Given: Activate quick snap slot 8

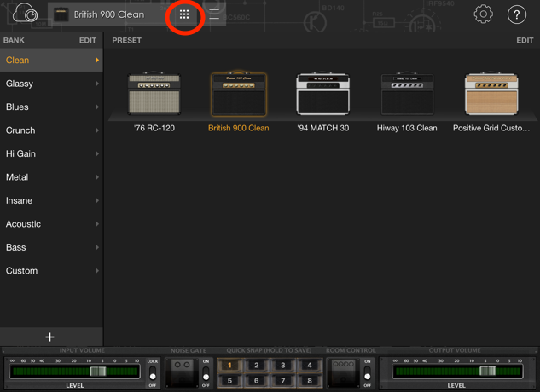Looking at the screenshot, I should pyautogui.click(x=310, y=381).
